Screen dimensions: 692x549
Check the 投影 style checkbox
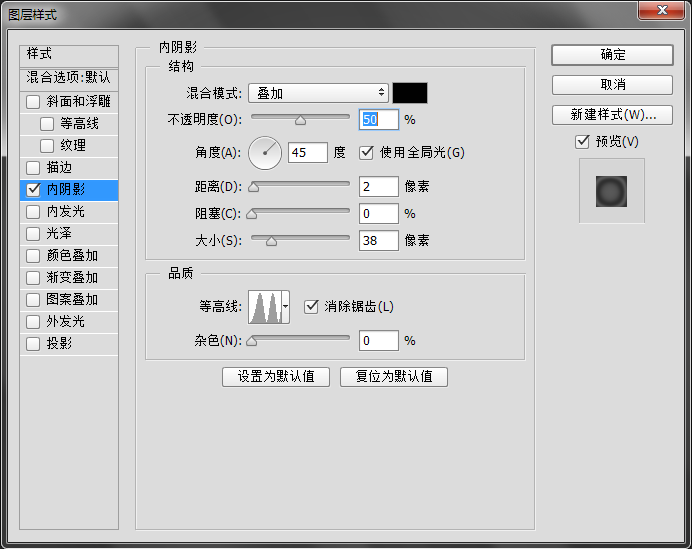point(33,343)
